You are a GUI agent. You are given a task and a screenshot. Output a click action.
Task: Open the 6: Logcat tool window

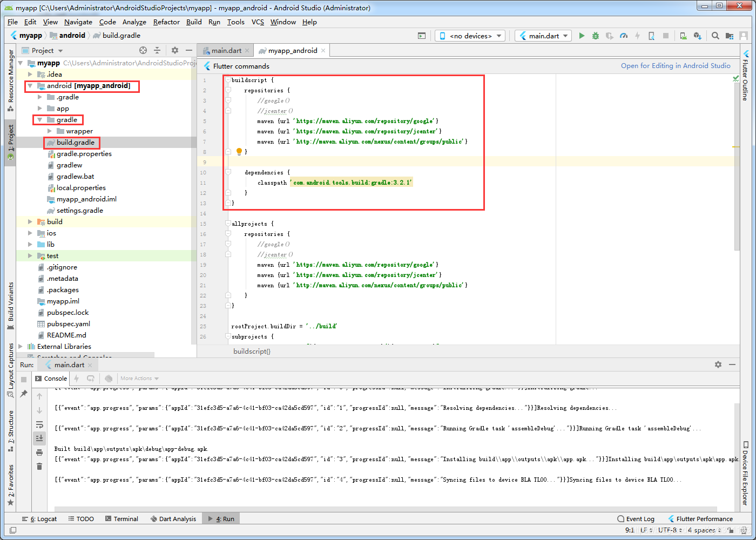coord(39,519)
